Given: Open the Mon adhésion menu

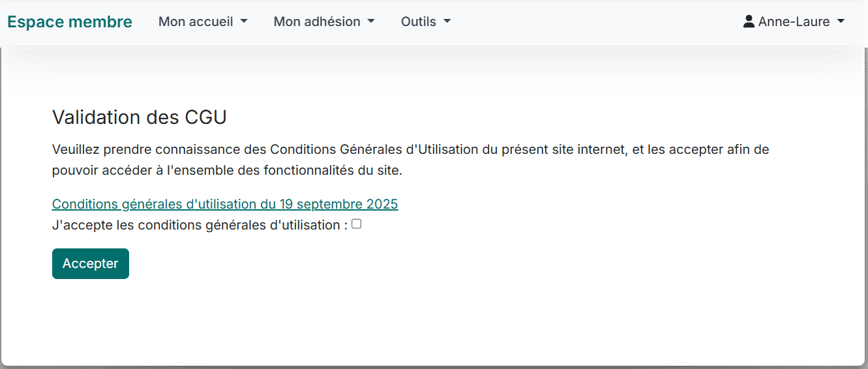Looking at the screenshot, I should click(x=317, y=22).
